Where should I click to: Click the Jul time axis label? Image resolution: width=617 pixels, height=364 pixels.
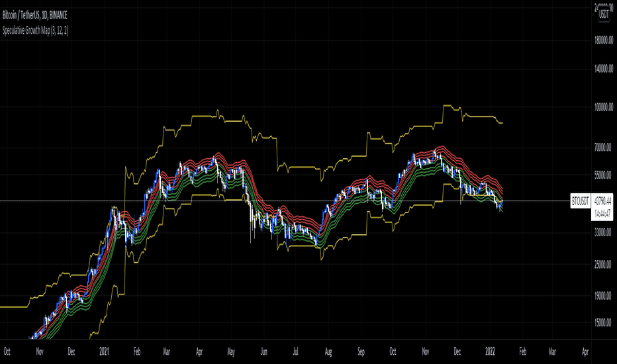[x=295, y=351]
